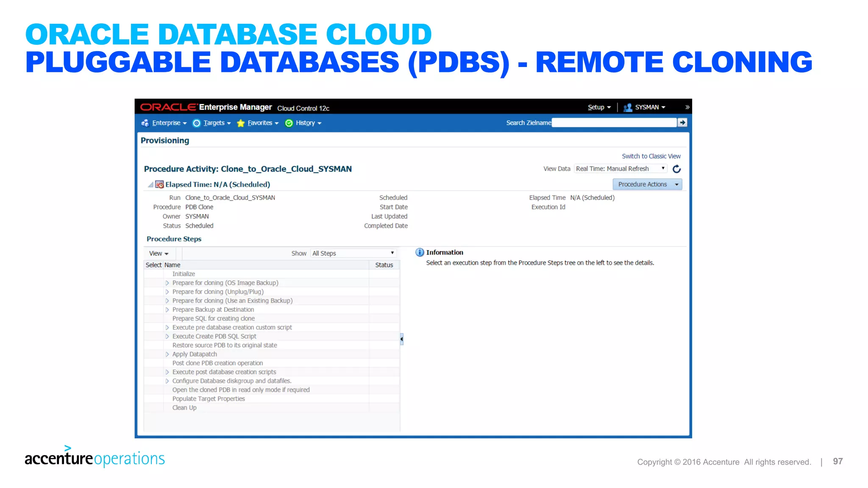Click the Owner SYSMAN value
868x488 pixels.
tap(197, 216)
